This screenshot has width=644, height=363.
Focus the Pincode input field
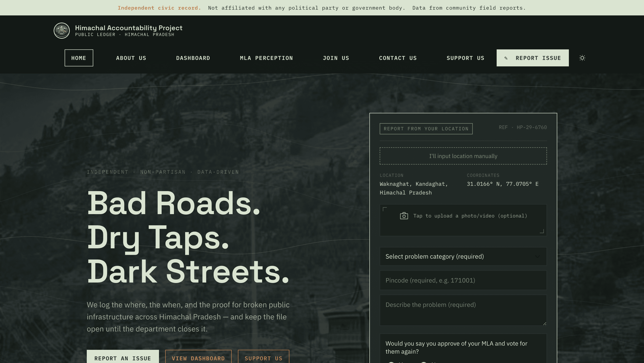click(463, 280)
